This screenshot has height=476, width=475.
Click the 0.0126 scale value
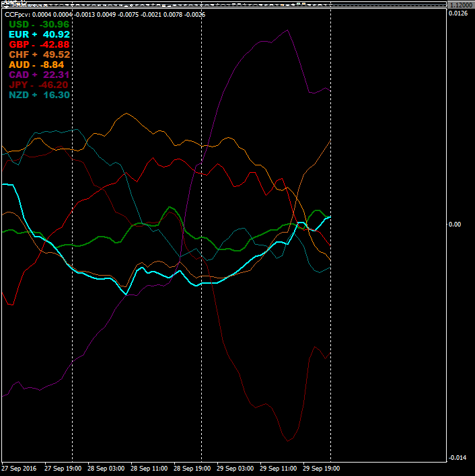pos(460,13)
